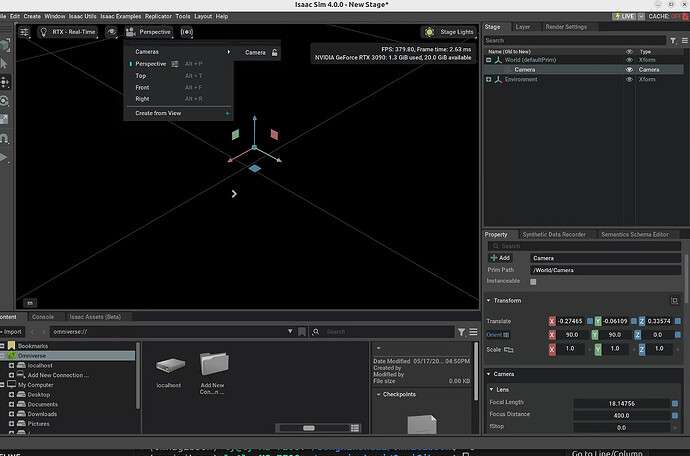The height and width of the screenshot is (456, 690).
Task: Click the viewport streaming/waves icon
Action: coord(187,32)
